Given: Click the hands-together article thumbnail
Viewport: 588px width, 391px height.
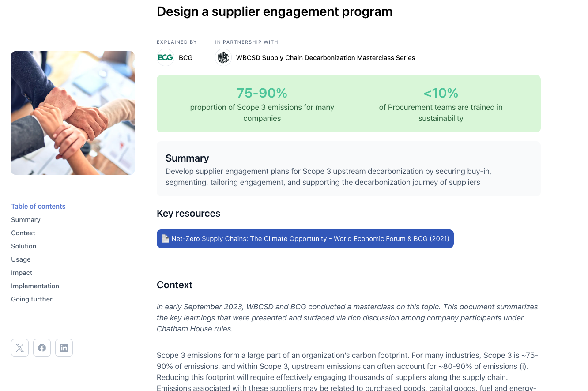Looking at the screenshot, I should point(73,113).
